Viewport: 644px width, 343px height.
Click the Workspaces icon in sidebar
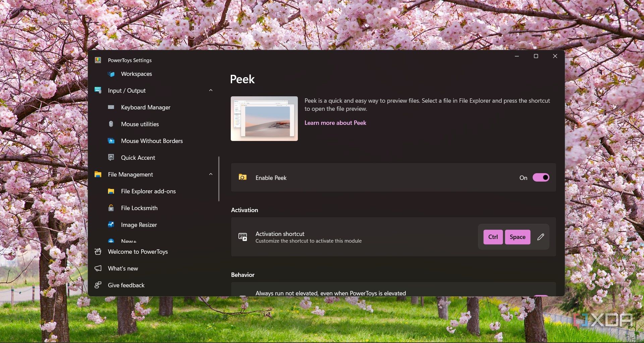pyautogui.click(x=111, y=74)
